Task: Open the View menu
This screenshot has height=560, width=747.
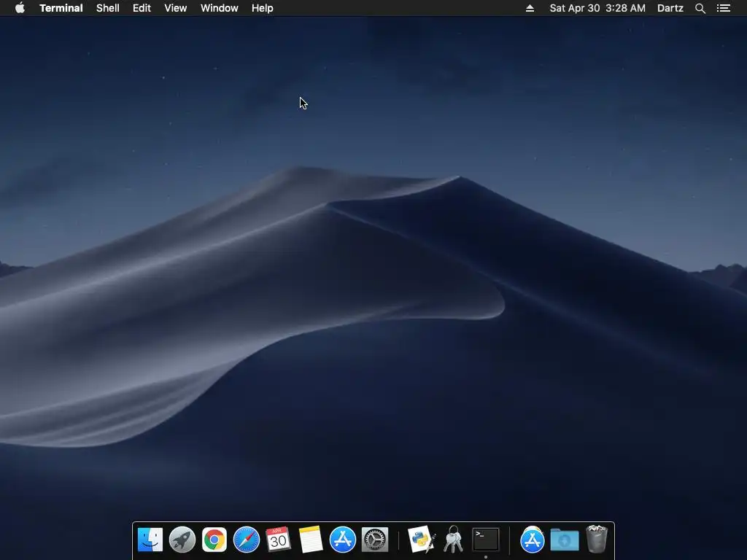Action: click(175, 8)
